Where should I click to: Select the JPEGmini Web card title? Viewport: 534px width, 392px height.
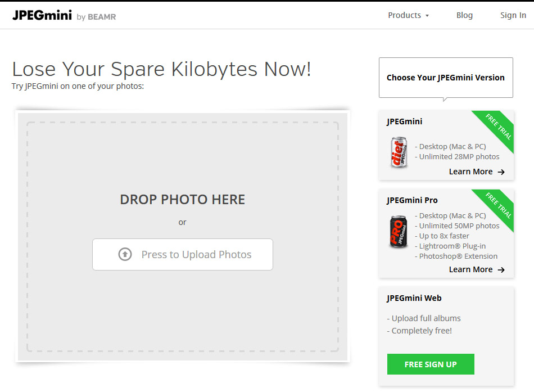(x=414, y=298)
